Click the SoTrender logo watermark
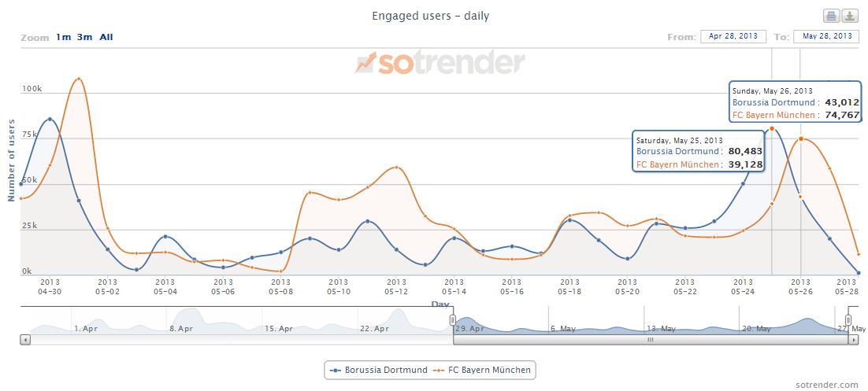This screenshot has width=868, height=391. 440,63
